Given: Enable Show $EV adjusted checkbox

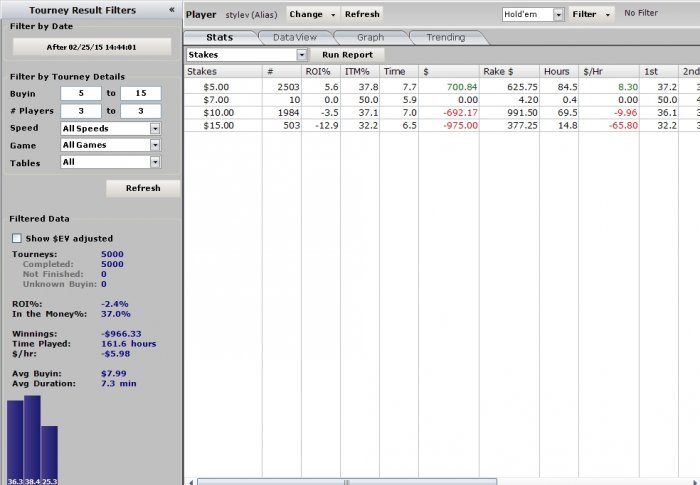Looking at the screenshot, I should 17,238.
